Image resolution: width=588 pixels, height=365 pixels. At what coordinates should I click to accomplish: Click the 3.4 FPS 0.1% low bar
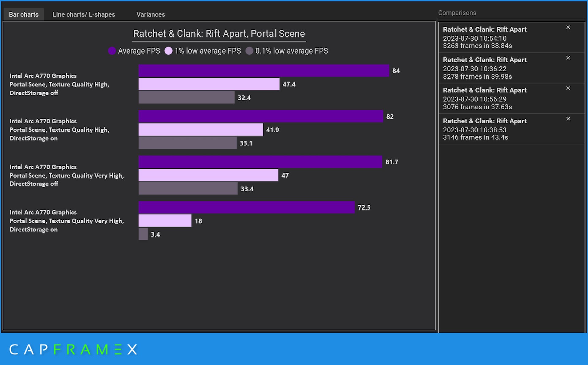tap(143, 234)
